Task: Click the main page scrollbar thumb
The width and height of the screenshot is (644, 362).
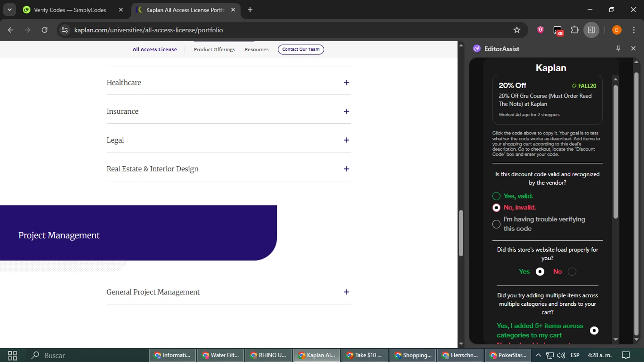Action: click(x=461, y=233)
